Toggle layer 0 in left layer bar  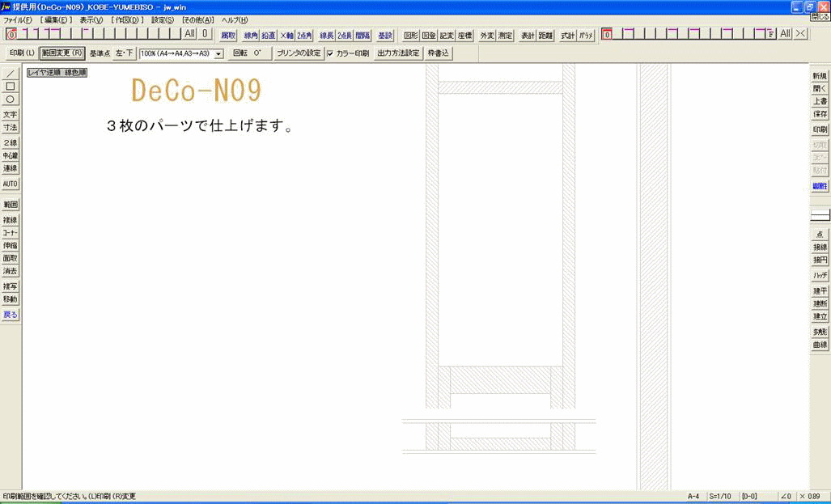click(11, 34)
